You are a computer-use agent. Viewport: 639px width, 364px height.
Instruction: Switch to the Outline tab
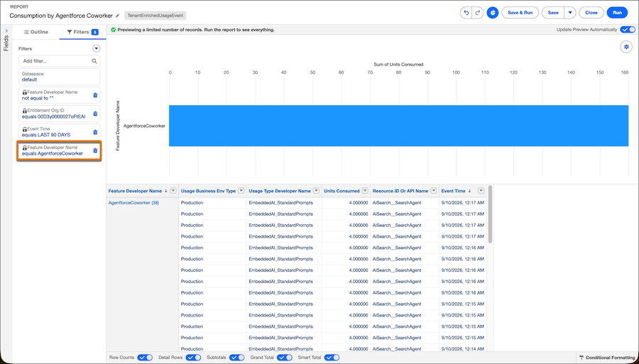[x=36, y=32]
